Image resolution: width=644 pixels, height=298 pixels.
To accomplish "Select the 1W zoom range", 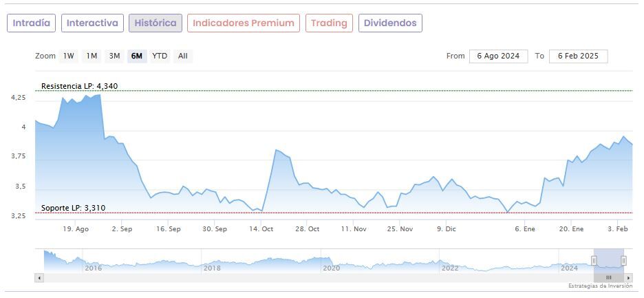I will (x=69, y=56).
